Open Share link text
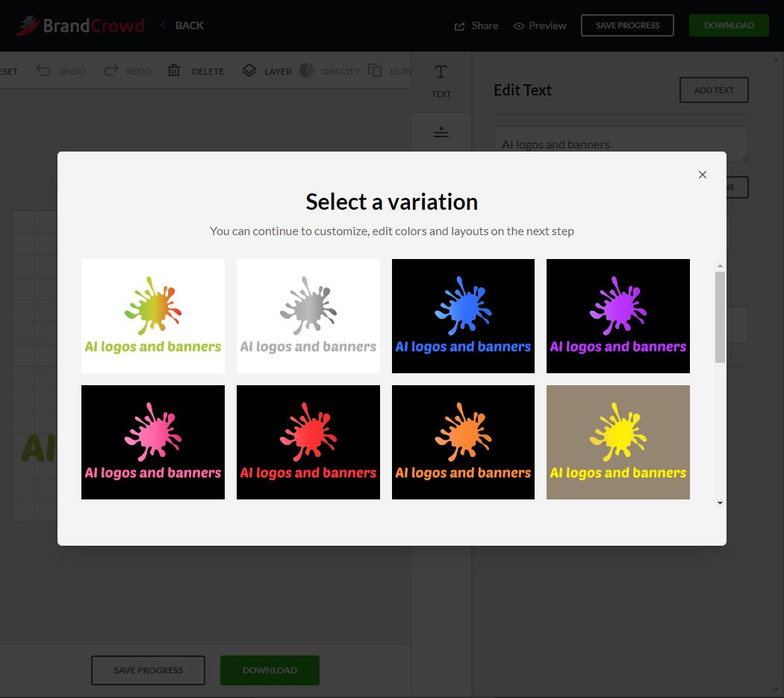The image size is (784, 698). coord(485,25)
